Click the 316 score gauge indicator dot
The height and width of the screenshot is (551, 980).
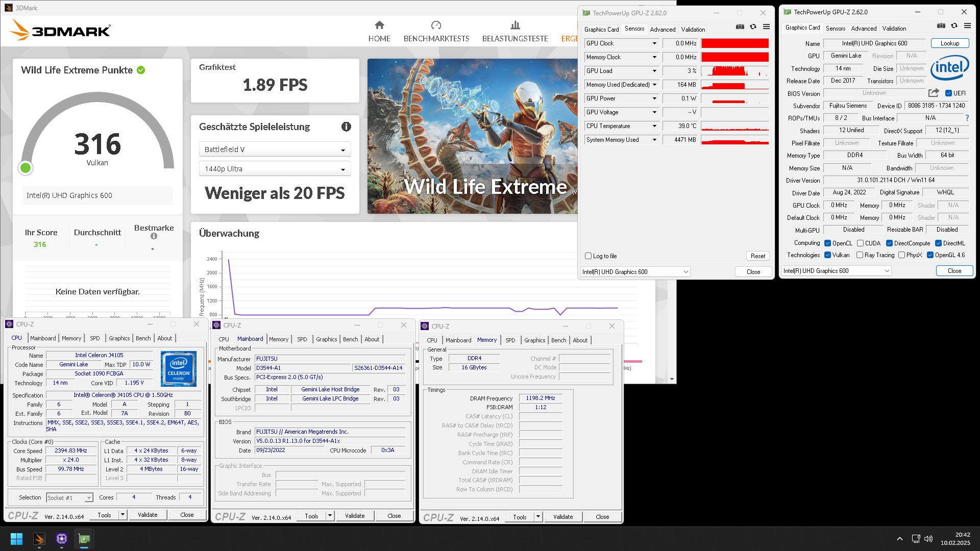26,167
